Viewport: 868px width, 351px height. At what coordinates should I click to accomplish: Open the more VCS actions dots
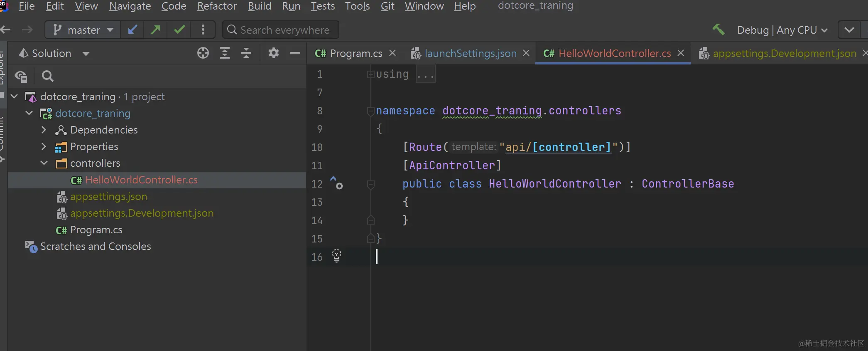203,30
